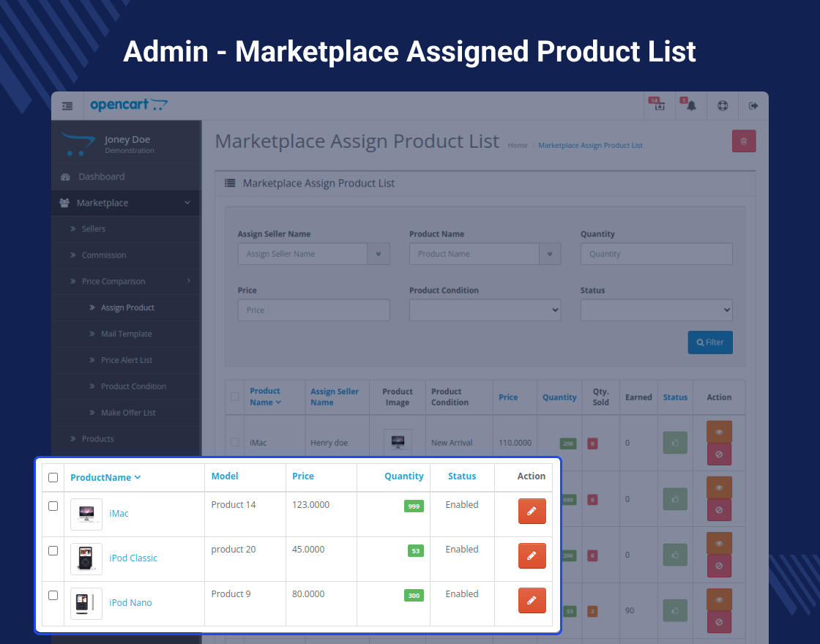The width and height of the screenshot is (820, 644).
Task: Click the OpenCart logo
Action: click(x=129, y=105)
